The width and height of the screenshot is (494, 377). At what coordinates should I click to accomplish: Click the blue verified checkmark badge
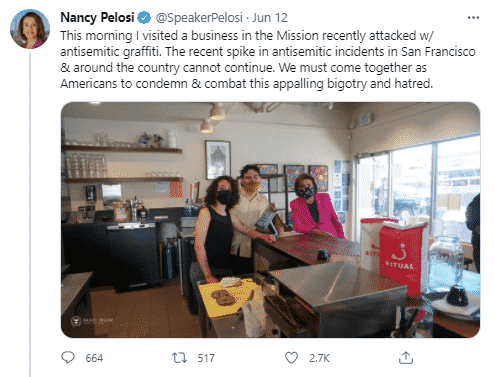tap(144, 18)
